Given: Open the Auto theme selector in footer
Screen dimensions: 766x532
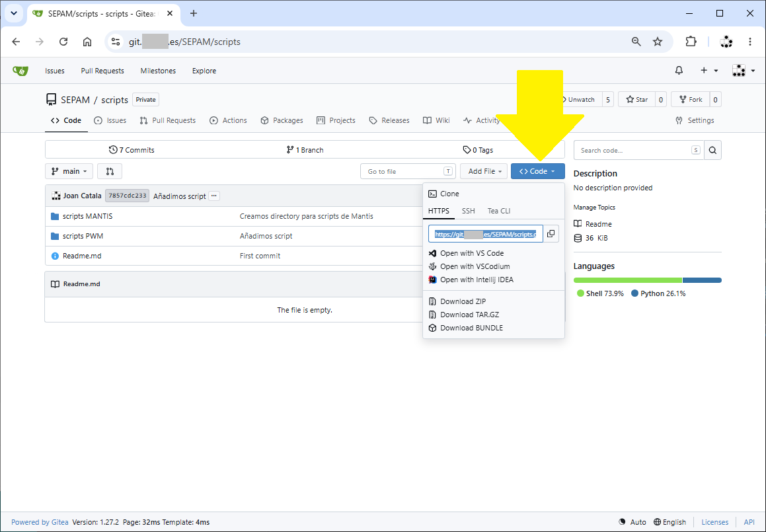Looking at the screenshot, I should pos(632,522).
